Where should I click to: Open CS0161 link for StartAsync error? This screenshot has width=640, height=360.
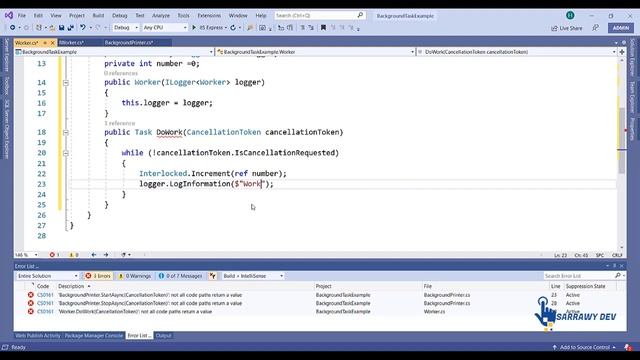click(x=45, y=295)
